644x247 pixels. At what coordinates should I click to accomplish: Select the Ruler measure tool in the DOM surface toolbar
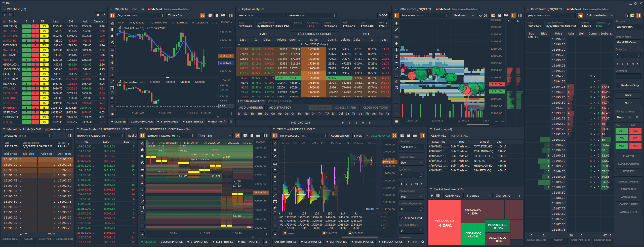tap(396, 37)
